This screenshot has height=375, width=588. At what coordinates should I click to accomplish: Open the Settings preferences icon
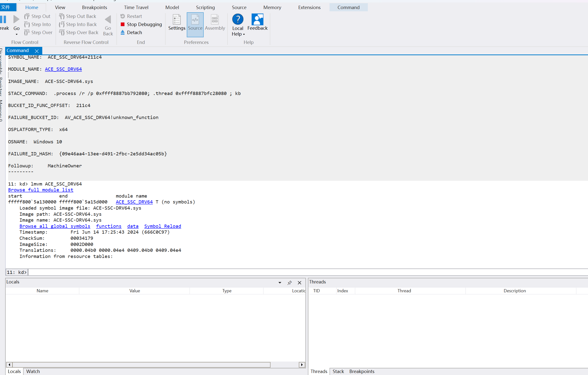pyautogui.click(x=177, y=20)
